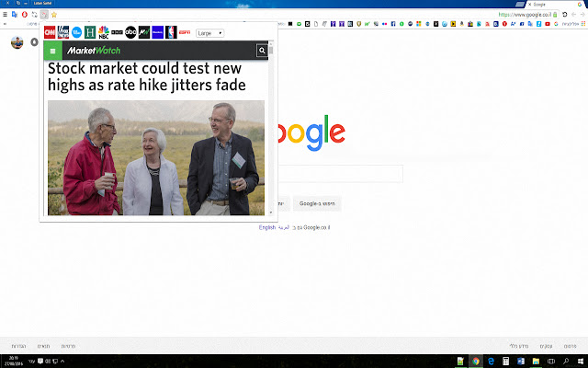This screenshot has height=368, width=588.
Task: Click the rightmost Google footer link
Action: tap(570, 346)
